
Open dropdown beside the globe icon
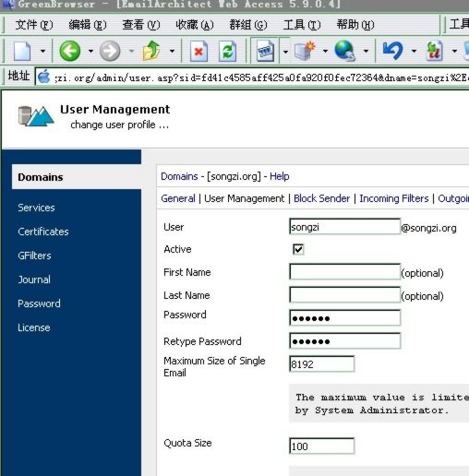366,51
